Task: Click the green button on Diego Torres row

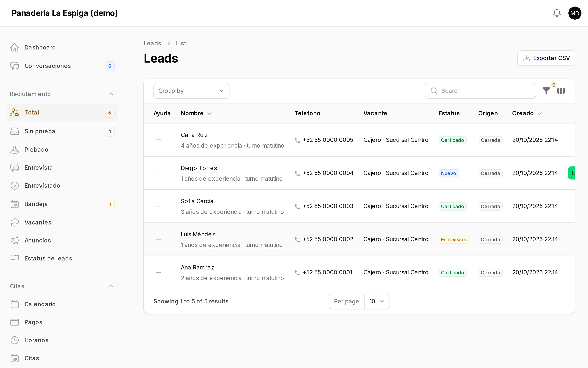Action: click(x=572, y=173)
